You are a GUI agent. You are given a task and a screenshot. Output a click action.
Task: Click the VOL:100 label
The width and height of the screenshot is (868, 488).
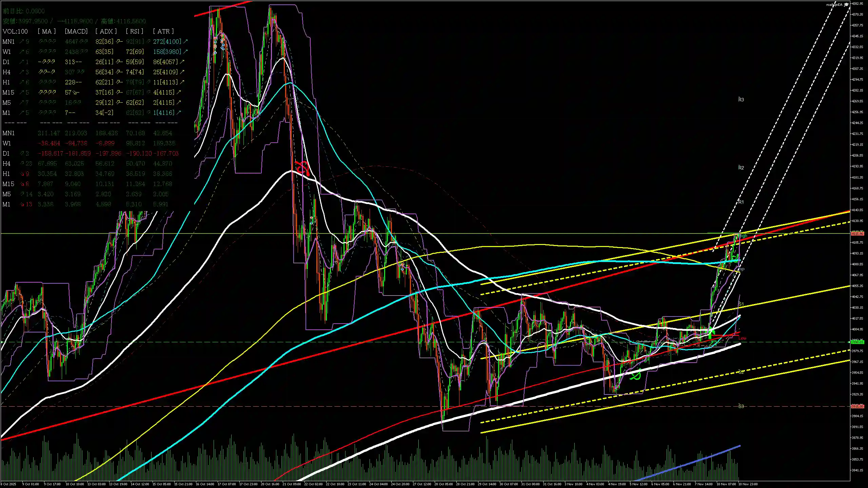(x=15, y=31)
